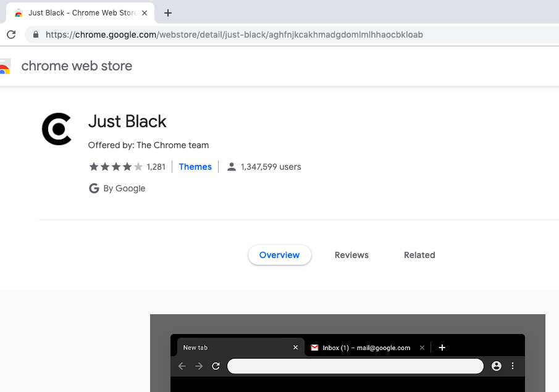The image size is (559, 392).
Task: Click the Google G icon
Action: click(x=94, y=188)
